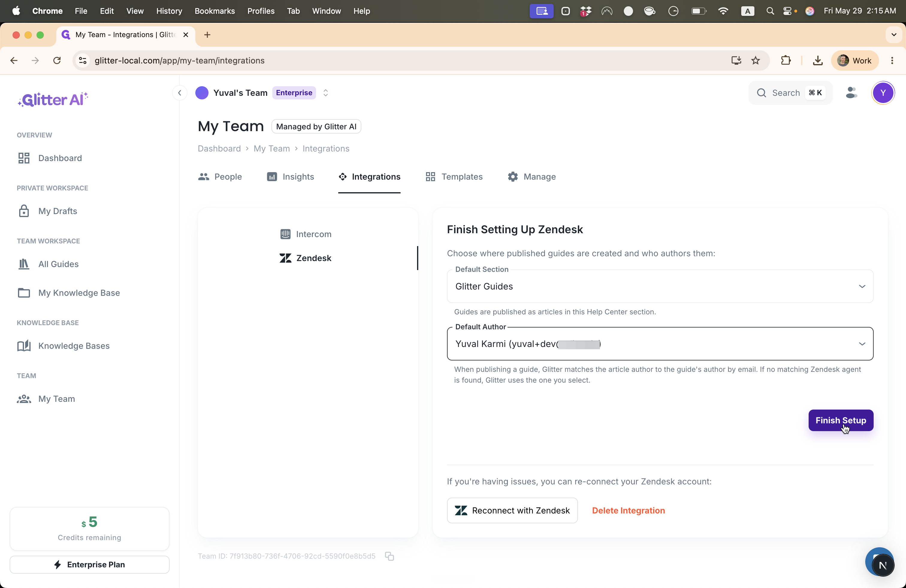Screen dimensions: 906x588
Task: Install app icon in address bar
Action: (x=736, y=60)
